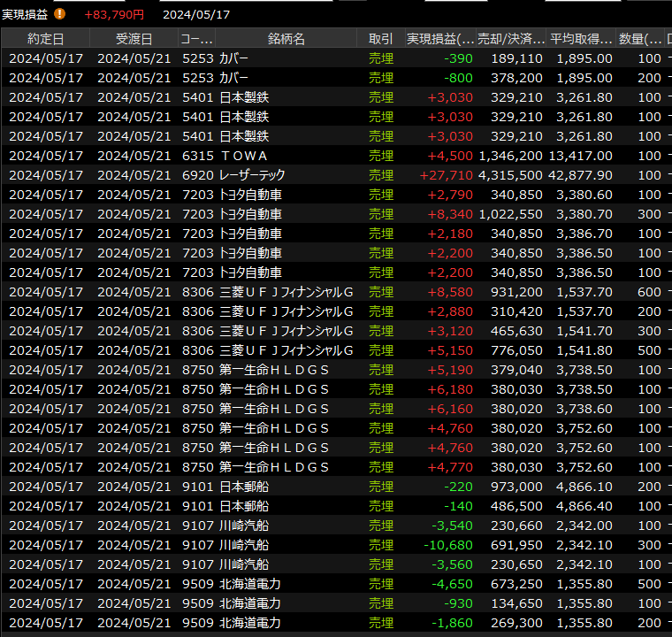Viewport: 672px width, 637px height.
Task: Click the 銘柄名 column header
Action: (286, 39)
